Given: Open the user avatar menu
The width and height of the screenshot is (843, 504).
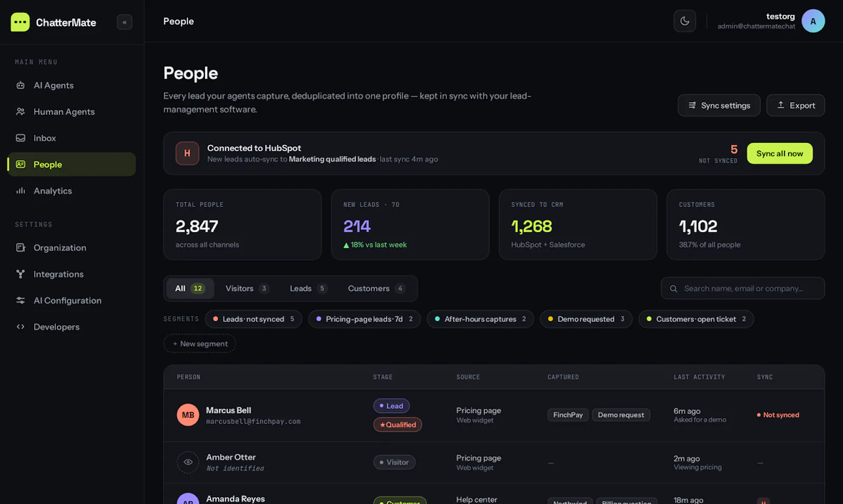Looking at the screenshot, I should 813,21.
